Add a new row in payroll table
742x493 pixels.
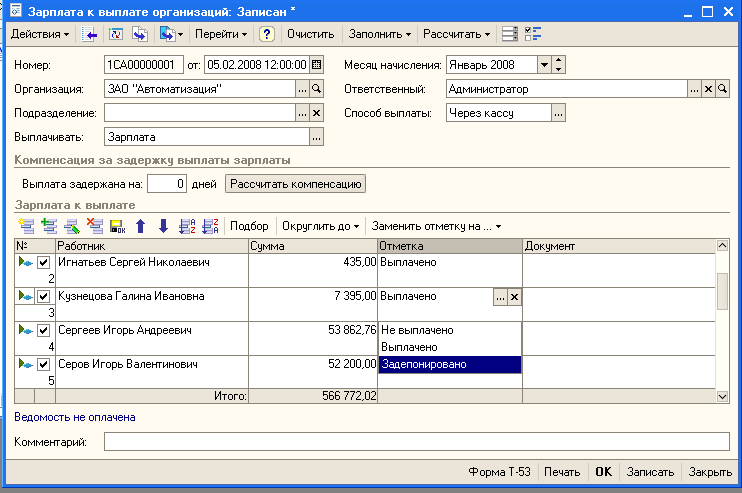click(x=26, y=226)
